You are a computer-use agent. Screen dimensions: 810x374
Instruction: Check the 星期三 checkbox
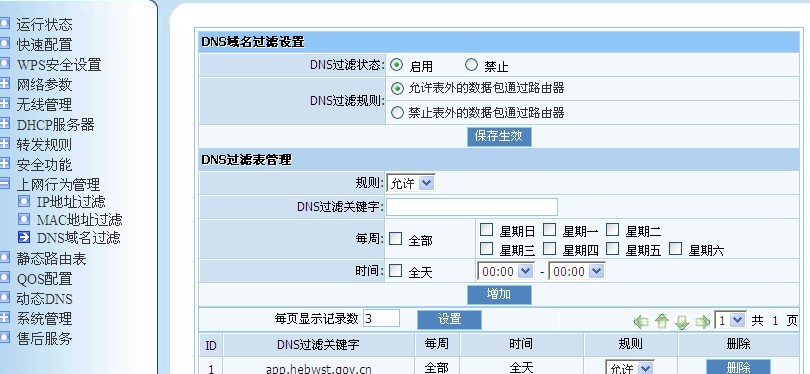pyautogui.click(x=486, y=249)
